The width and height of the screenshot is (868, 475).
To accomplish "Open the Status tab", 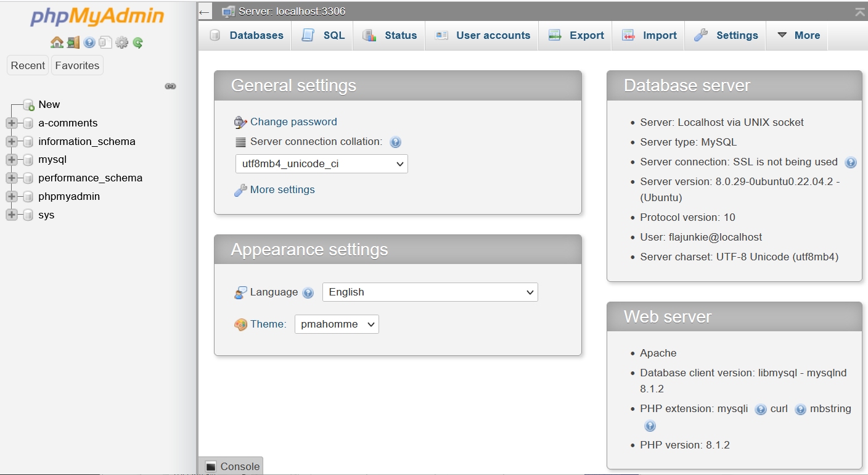I will (x=389, y=35).
